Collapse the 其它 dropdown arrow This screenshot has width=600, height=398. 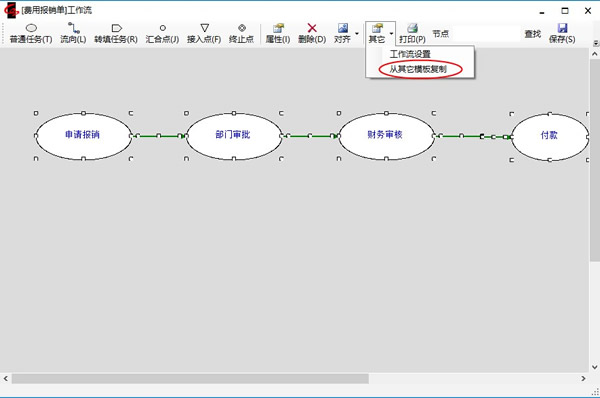click(x=391, y=33)
